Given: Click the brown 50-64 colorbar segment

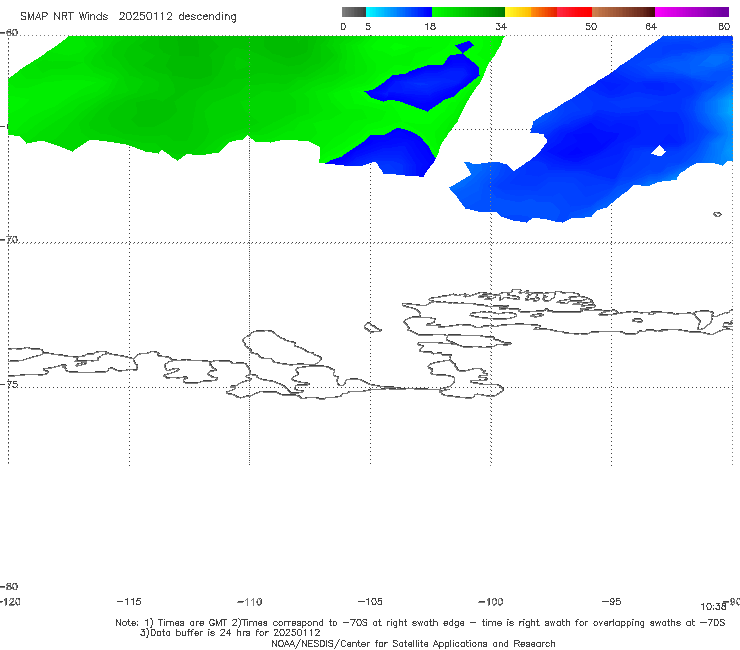Looking at the screenshot, I should 623,12.
